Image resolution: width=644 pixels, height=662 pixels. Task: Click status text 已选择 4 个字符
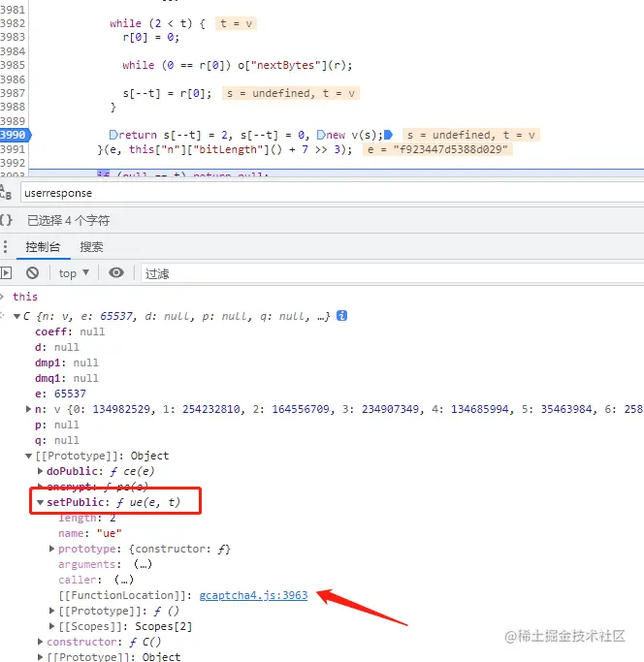point(69,220)
